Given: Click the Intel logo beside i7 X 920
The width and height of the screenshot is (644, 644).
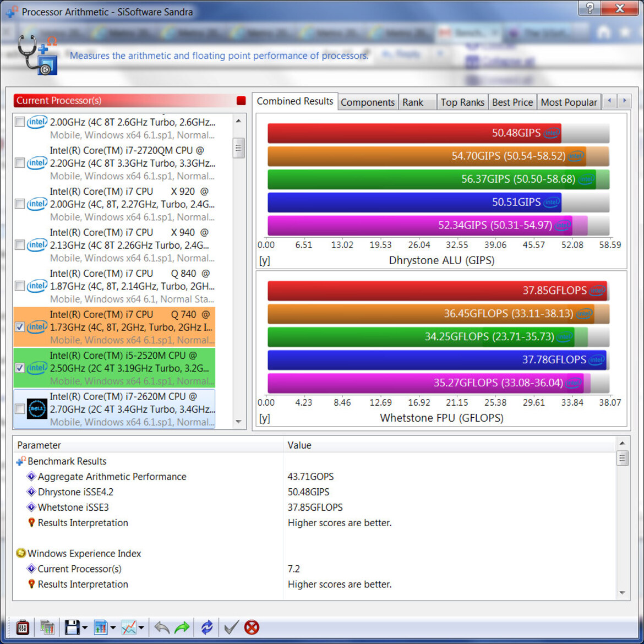Looking at the screenshot, I should 37,204.
